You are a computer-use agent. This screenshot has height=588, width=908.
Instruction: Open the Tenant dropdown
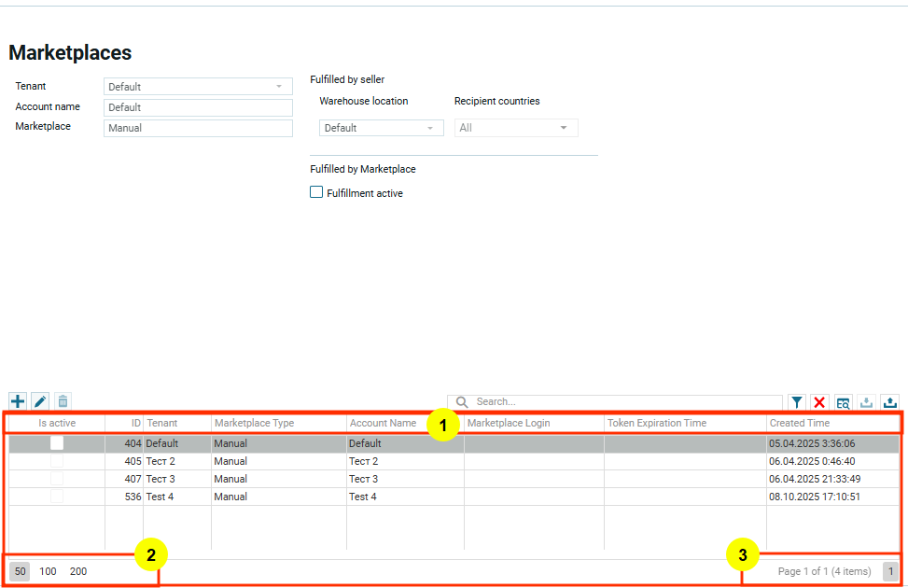tap(198, 87)
